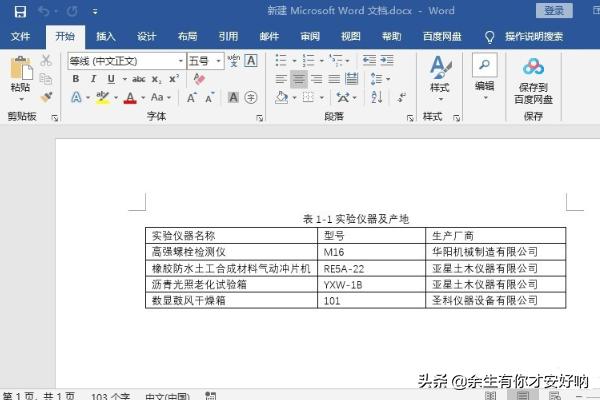Open the 插入 ribbon tab
Viewport: 600px width, 400px height.
click(x=106, y=36)
